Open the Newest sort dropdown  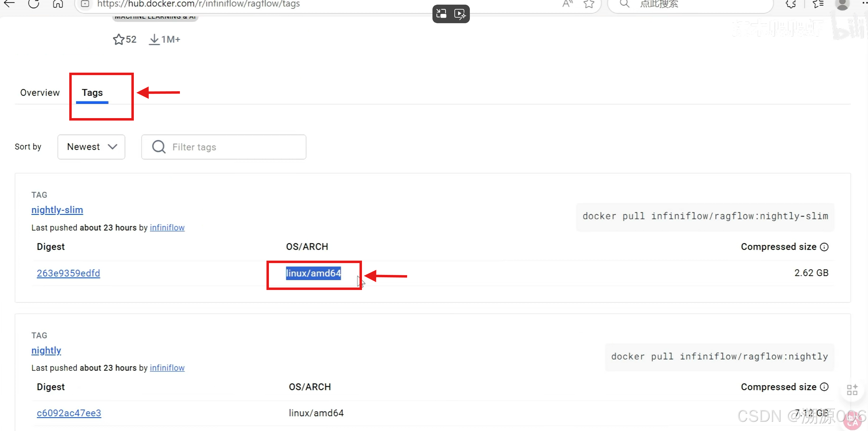coord(91,147)
